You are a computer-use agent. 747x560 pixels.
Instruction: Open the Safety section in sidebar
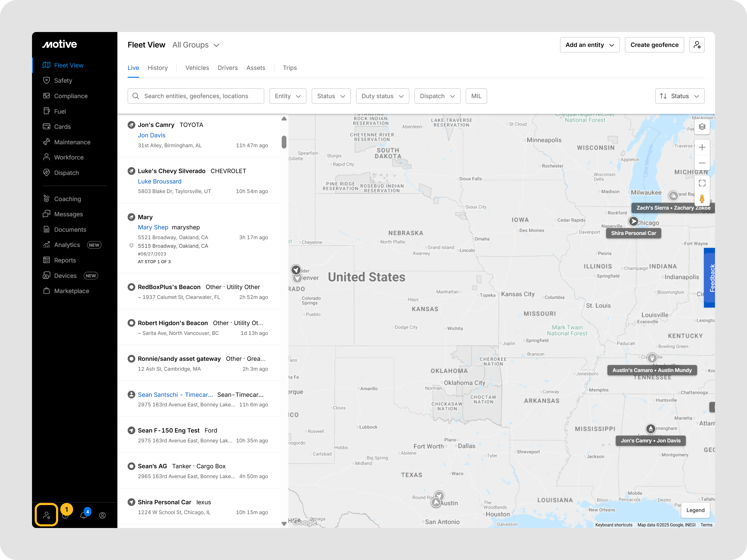63,80
